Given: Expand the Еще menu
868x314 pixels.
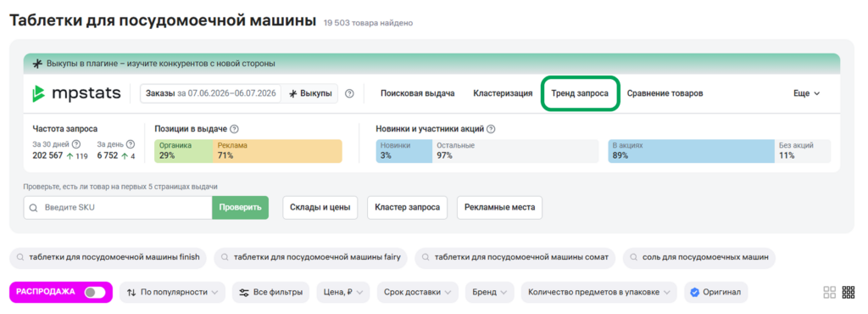Looking at the screenshot, I should click(x=807, y=93).
